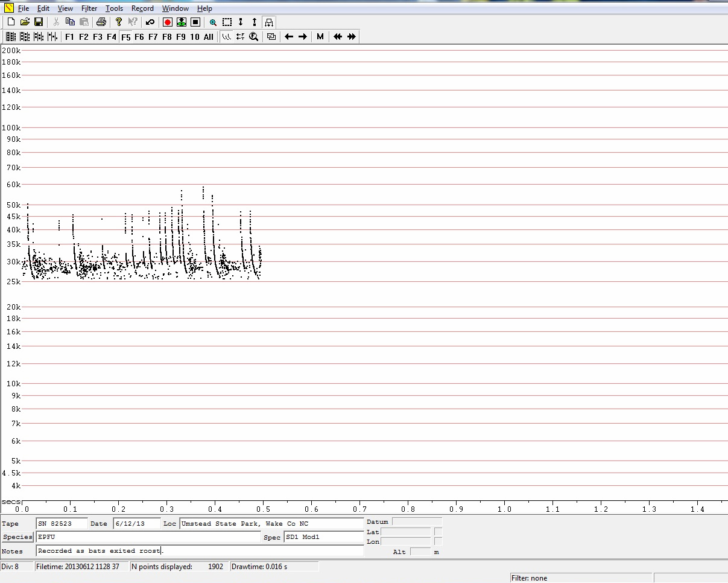The height and width of the screenshot is (583, 728).
Task: Click the undo curved arrow icon
Action: [x=150, y=22]
